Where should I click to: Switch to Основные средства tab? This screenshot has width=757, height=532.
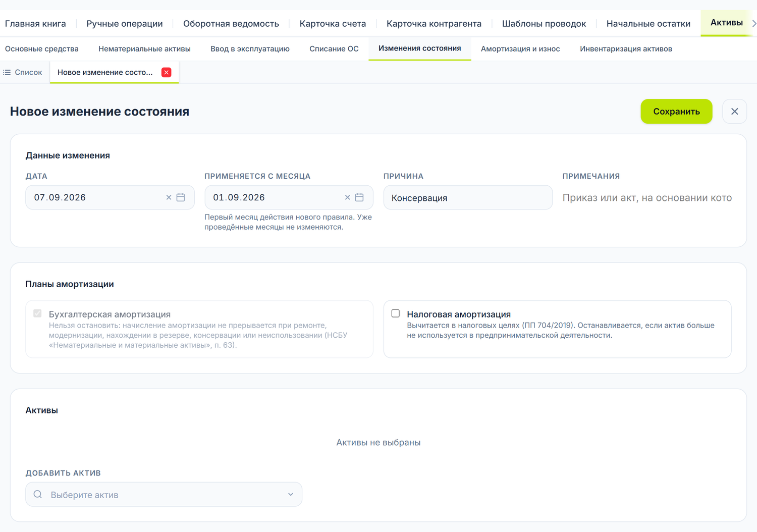[42, 49]
